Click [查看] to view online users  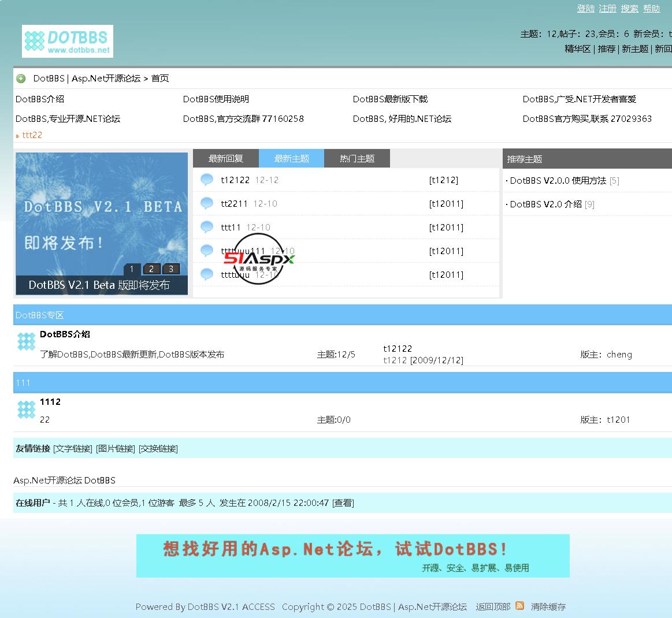click(x=343, y=503)
